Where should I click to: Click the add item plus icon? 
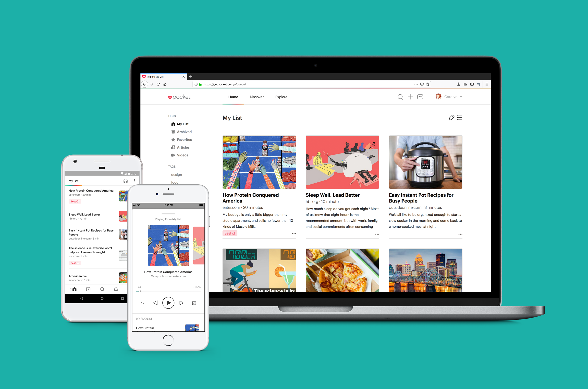(x=410, y=97)
